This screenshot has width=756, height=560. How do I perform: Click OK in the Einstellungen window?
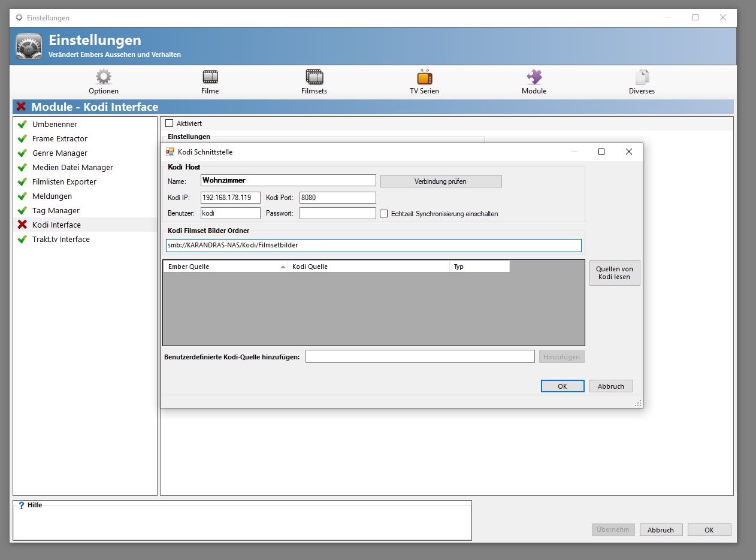click(x=709, y=530)
